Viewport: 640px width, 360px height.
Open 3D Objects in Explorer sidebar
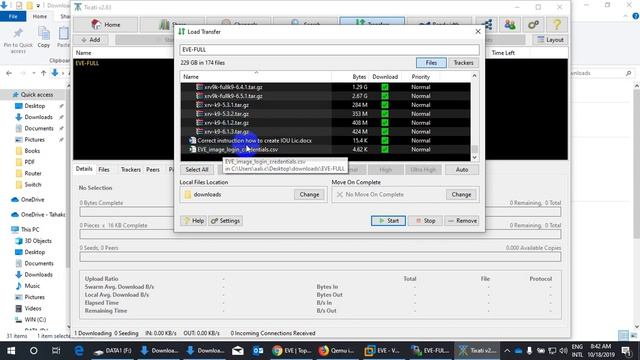38,241
